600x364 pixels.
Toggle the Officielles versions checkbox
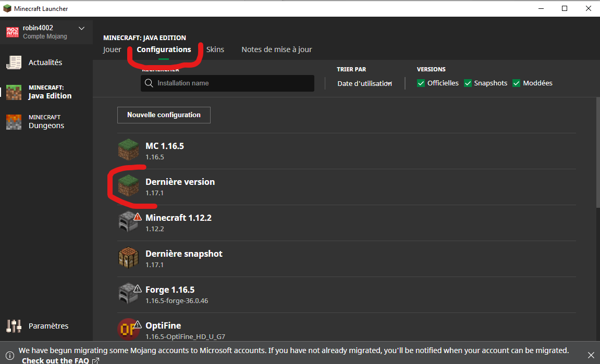pos(421,83)
